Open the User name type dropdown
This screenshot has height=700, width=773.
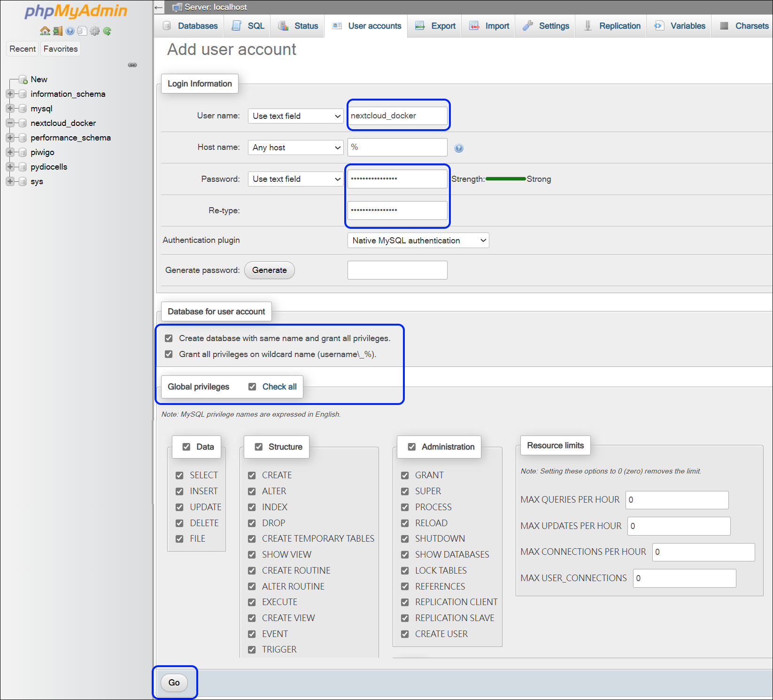pos(296,116)
